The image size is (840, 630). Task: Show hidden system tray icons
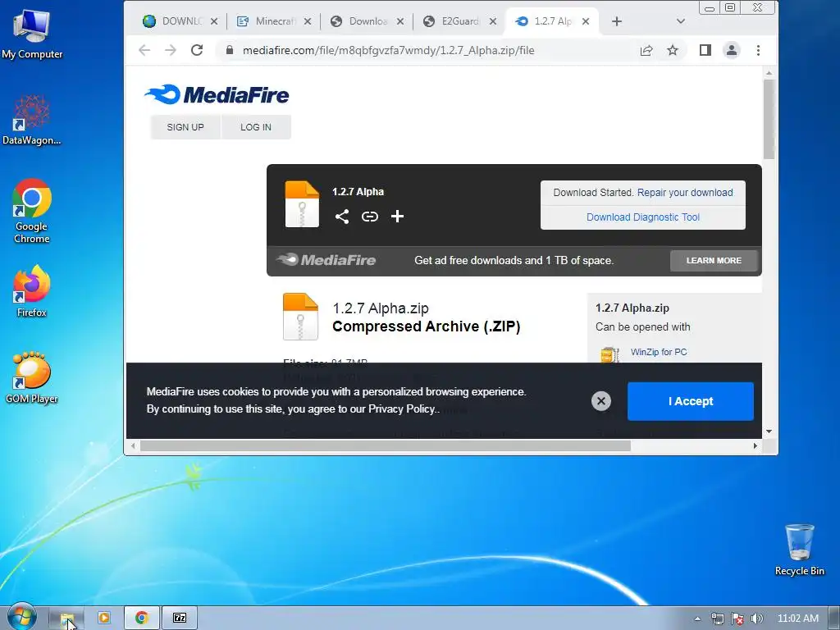click(697, 619)
